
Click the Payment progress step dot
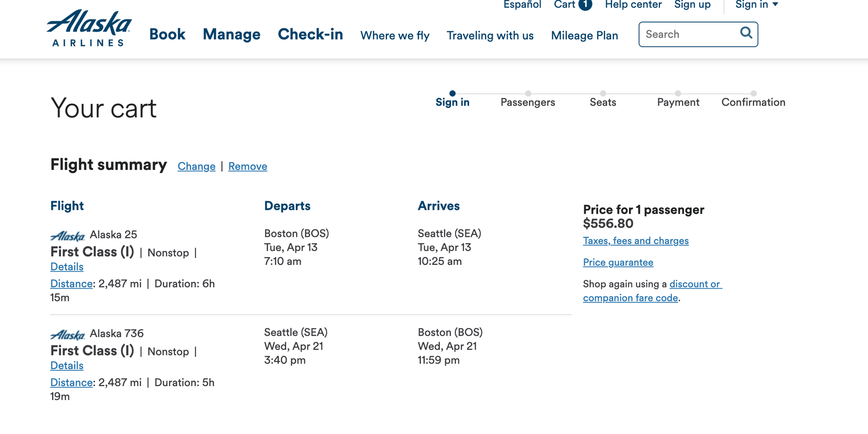[678, 94]
